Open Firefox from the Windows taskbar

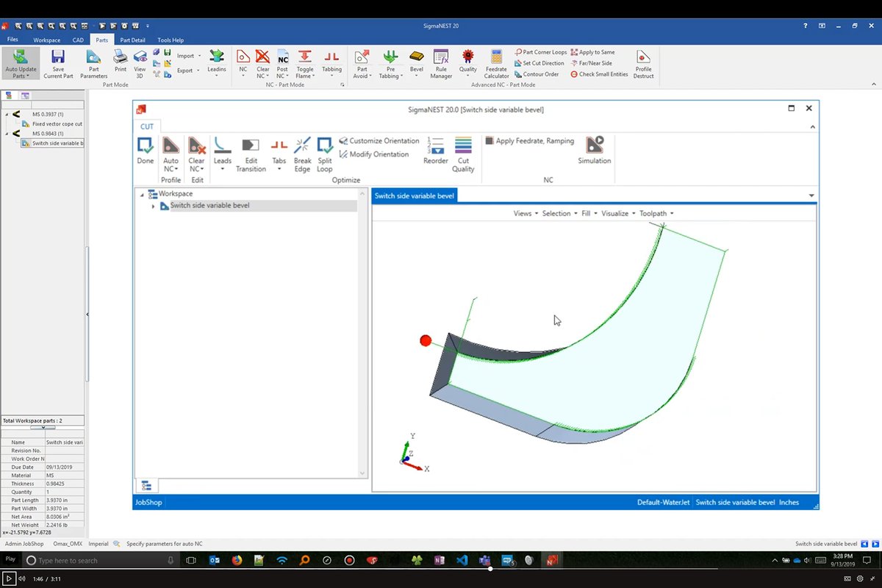[x=237, y=560]
